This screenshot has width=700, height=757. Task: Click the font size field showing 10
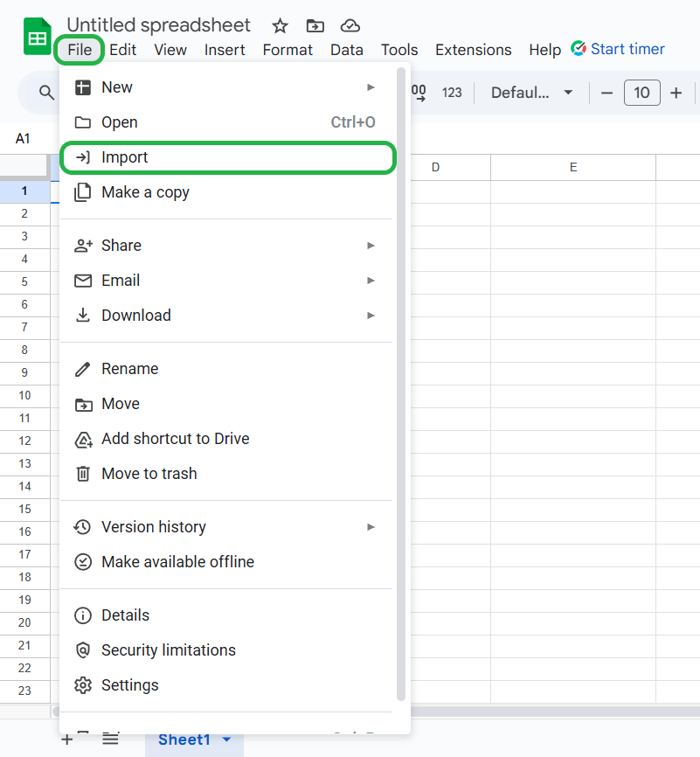(641, 92)
